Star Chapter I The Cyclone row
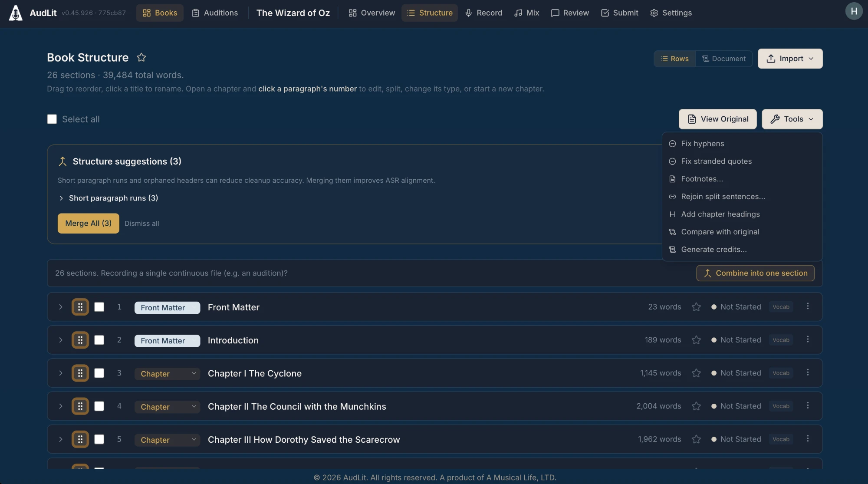The height and width of the screenshot is (484, 868). click(696, 373)
